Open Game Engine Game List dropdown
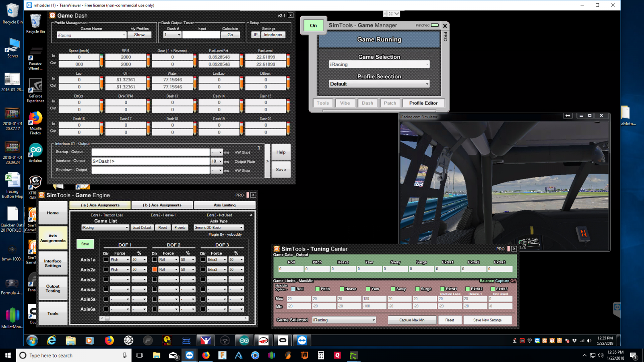The image size is (644, 362). pyautogui.click(x=105, y=228)
